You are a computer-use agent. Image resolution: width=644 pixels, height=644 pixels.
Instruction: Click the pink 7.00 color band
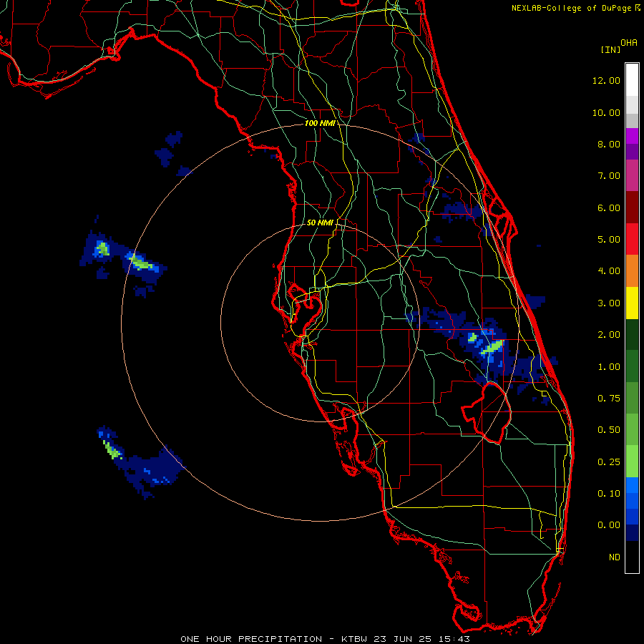pyautogui.click(x=632, y=175)
